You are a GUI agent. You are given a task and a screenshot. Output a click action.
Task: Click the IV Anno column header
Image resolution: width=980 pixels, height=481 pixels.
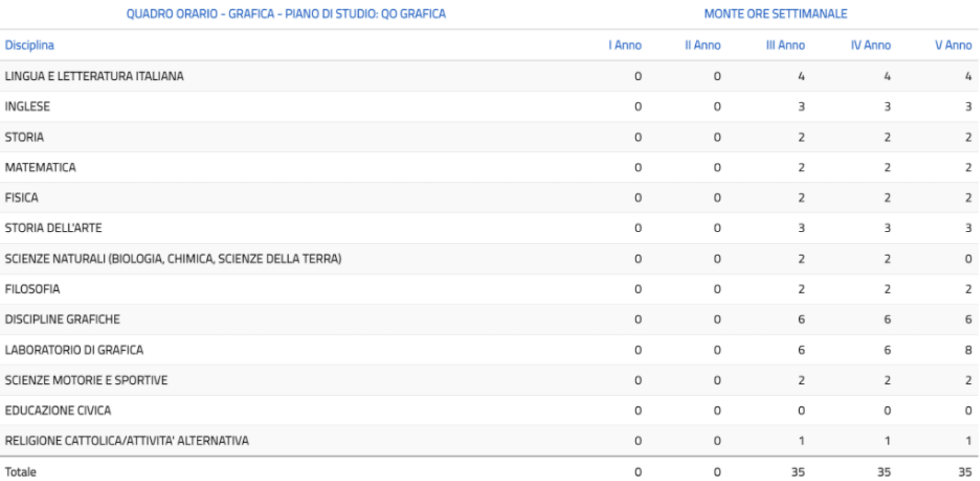[871, 46]
